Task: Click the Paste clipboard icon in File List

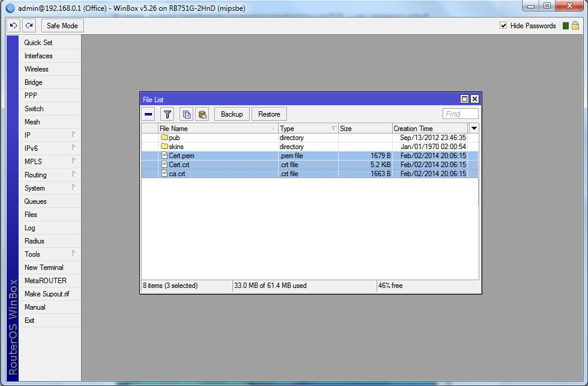Action: click(202, 114)
